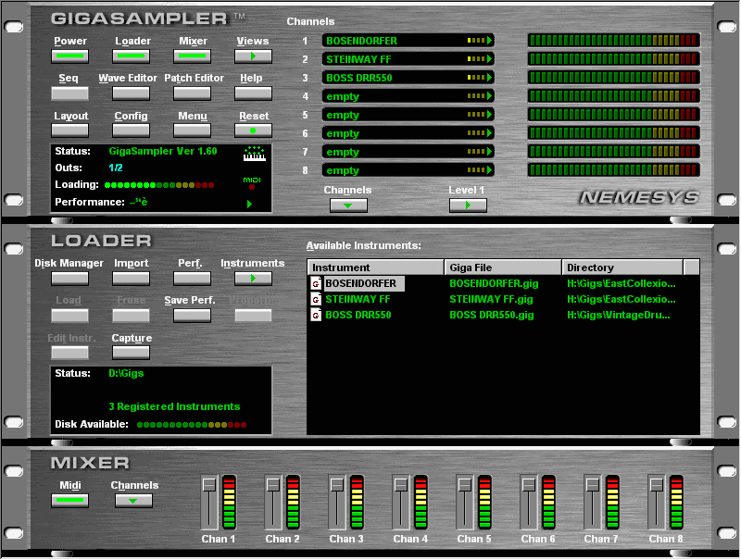The width and height of the screenshot is (741, 560).
Task: Open channel 1 BOSENDORFER selector arrow
Action: coord(490,41)
